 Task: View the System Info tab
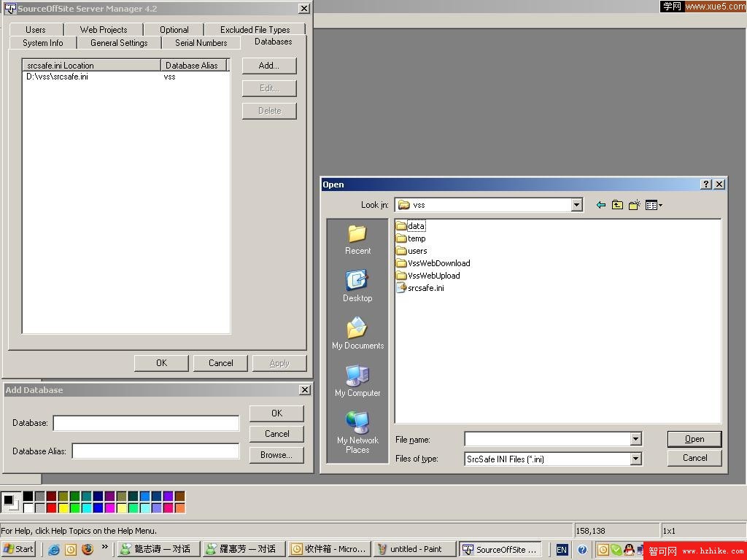(x=43, y=43)
